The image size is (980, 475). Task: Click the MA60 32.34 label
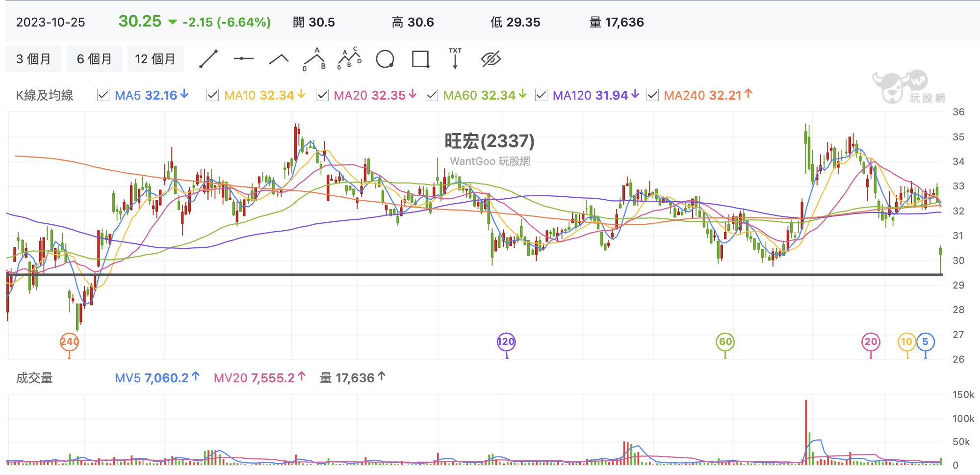click(479, 95)
